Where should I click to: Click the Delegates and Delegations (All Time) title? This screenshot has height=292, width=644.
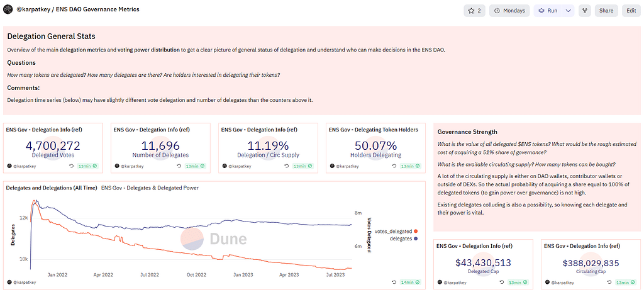[52, 188]
